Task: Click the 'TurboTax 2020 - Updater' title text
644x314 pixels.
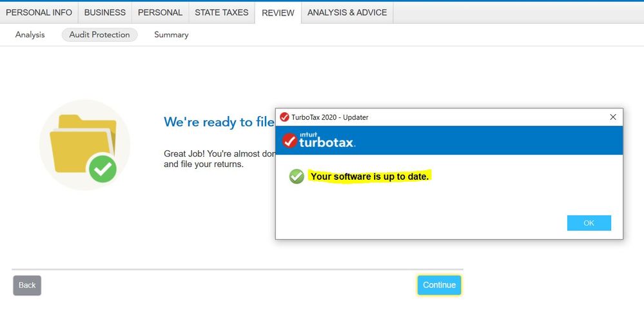Action: pos(330,117)
